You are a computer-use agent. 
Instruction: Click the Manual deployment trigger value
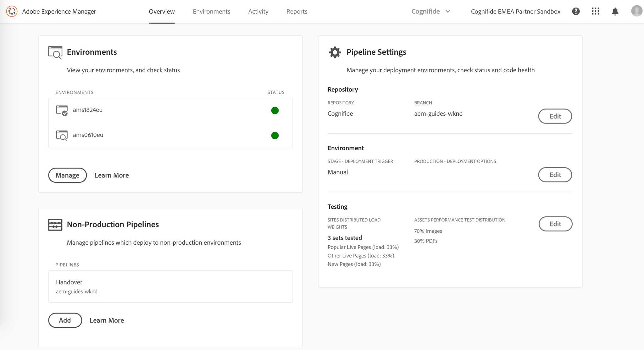point(338,172)
